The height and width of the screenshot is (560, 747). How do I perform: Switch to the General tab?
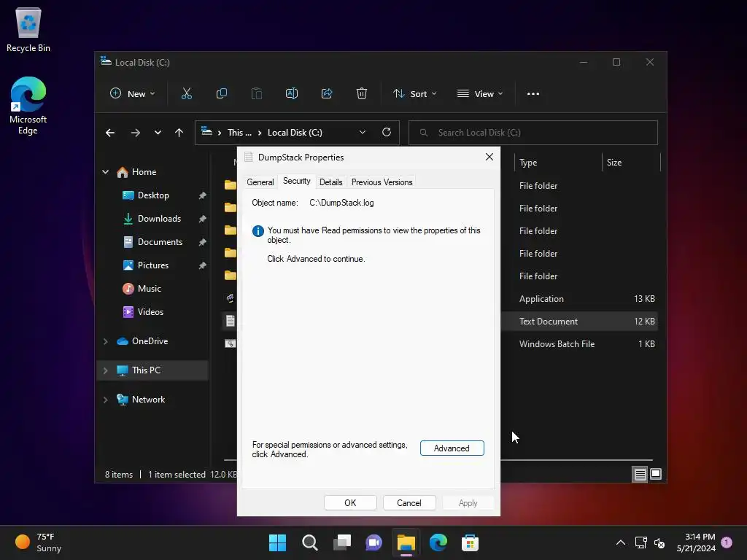coord(260,182)
